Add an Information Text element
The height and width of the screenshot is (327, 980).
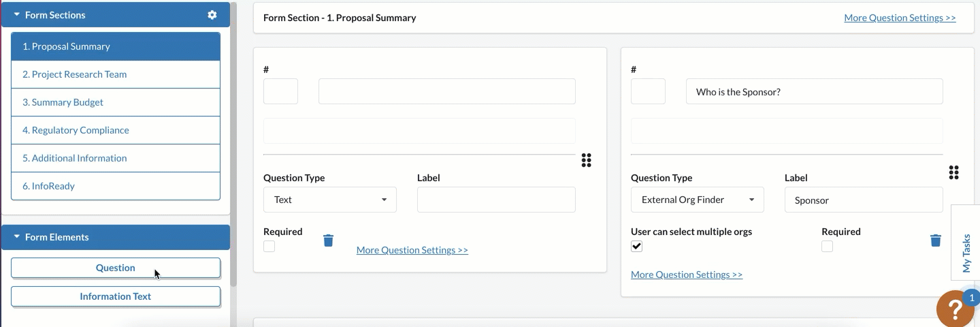(116, 296)
